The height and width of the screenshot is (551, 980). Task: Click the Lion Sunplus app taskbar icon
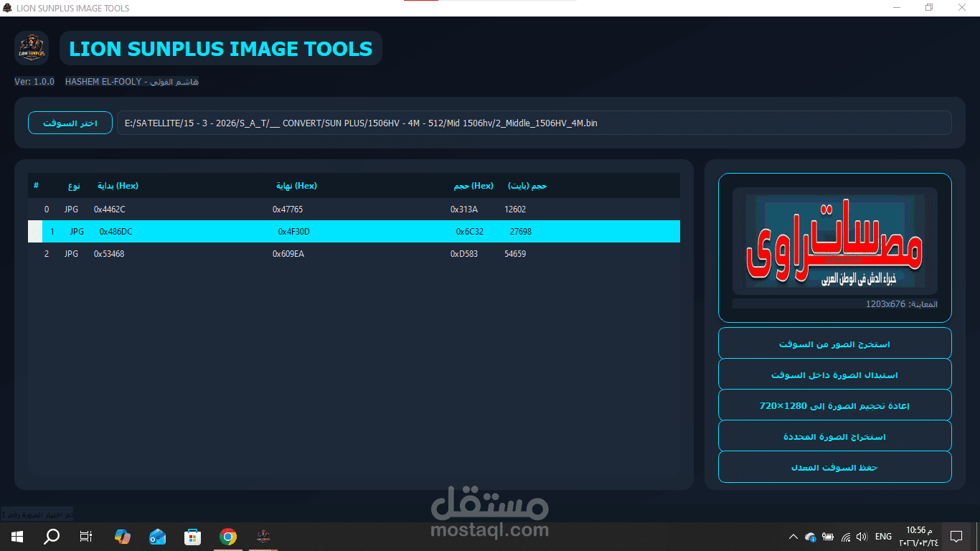tap(263, 536)
